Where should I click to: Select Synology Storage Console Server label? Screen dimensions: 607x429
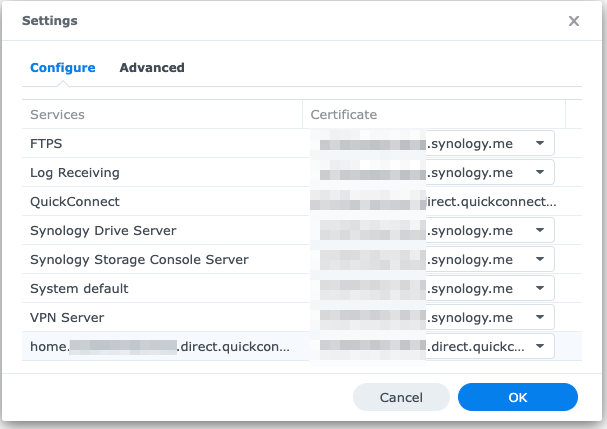[x=139, y=260]
